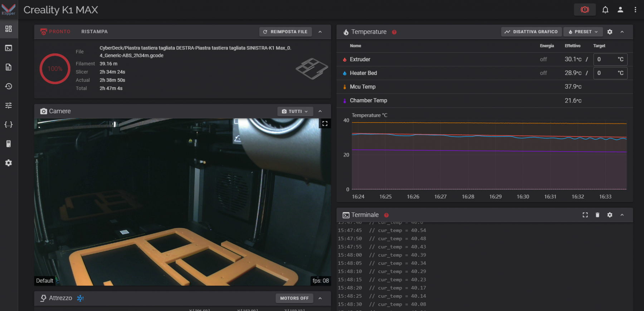Toggle the Mcu Temp graph series
Screen dimensions: 644x311
345,87
